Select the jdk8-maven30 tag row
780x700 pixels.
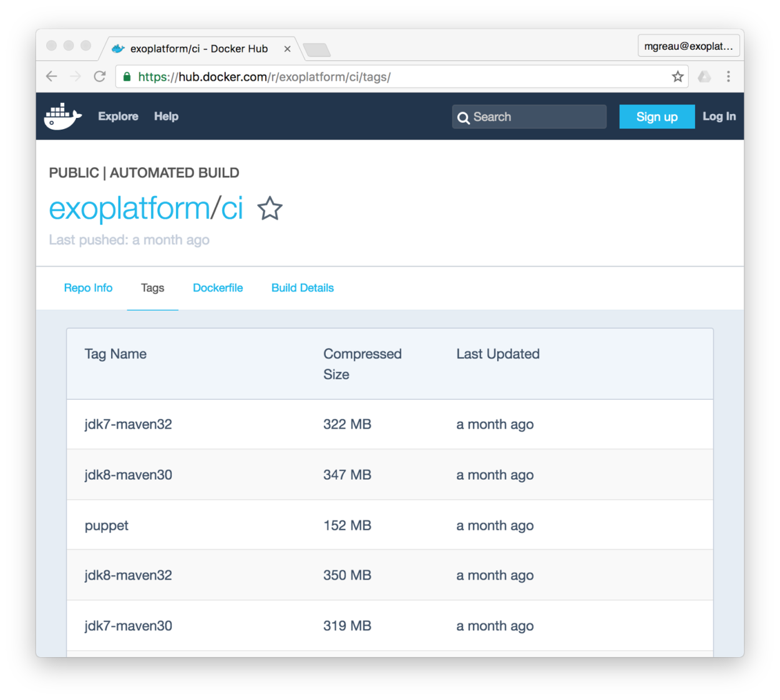(129, 475)
